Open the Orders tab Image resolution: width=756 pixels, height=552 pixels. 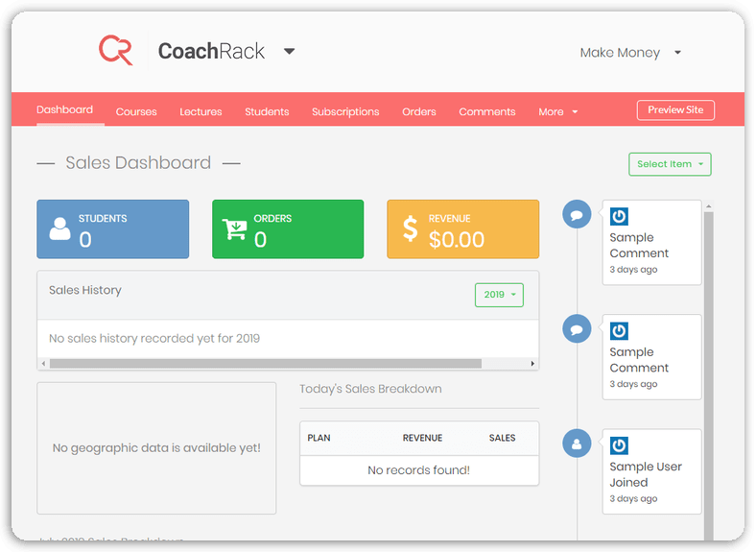tap(419, 112)
